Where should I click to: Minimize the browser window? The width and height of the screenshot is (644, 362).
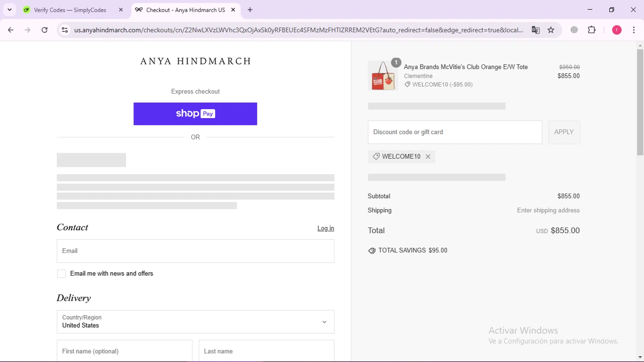(x=590, y=10)
